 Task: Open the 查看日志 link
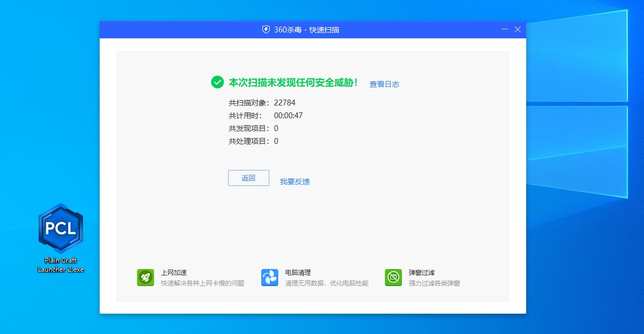click(x=384, y=84)
